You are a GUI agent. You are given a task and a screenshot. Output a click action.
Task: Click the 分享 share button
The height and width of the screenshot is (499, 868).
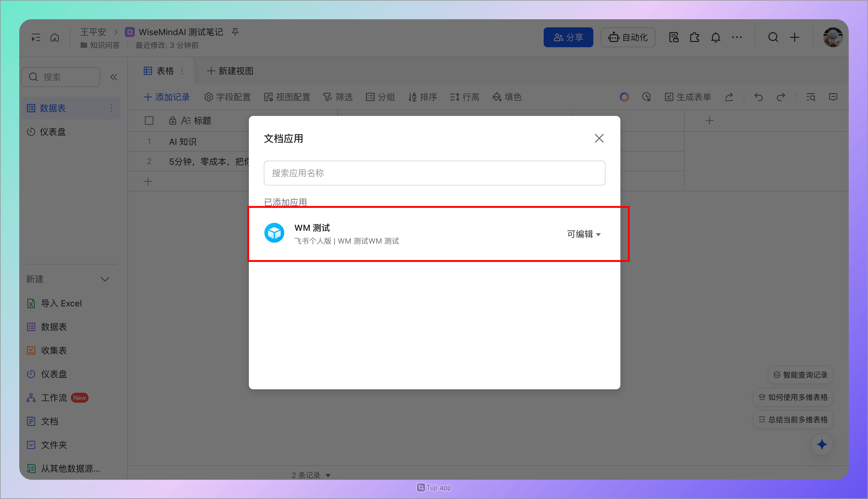[568, 37]
